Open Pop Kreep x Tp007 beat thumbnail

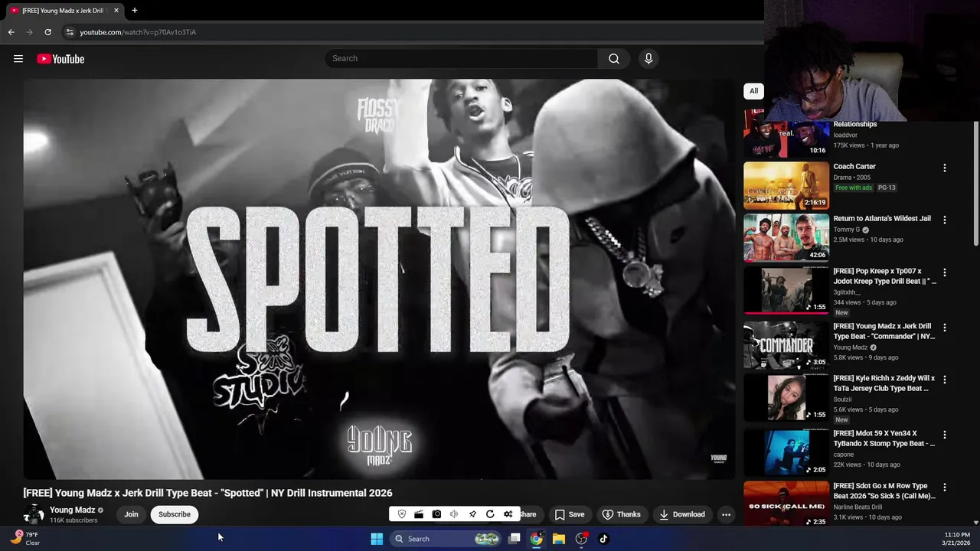pyautogui.click(x=786, y=290)
